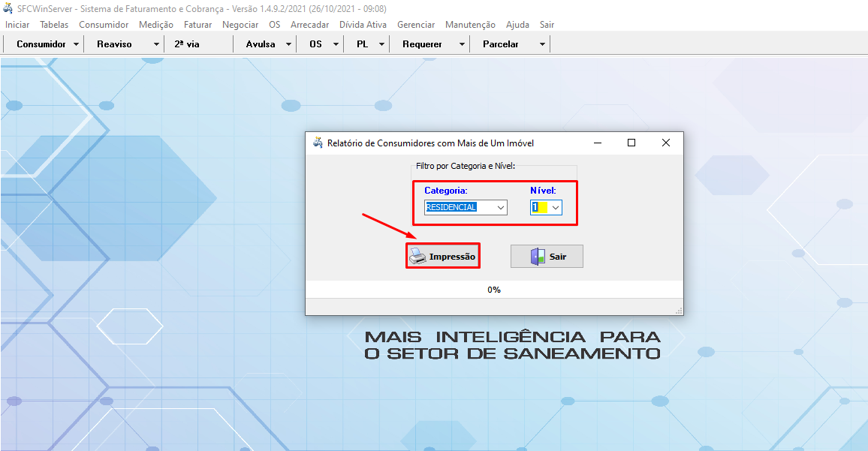Open the Requerer toolbar dropdown arrow
Viewport: 868px width, 451px height.
click(x=462, y=44)
